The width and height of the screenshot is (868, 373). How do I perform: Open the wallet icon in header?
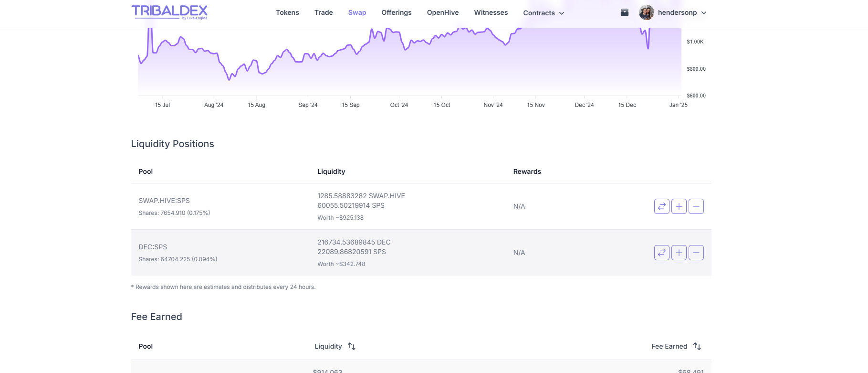pos(625,12)
